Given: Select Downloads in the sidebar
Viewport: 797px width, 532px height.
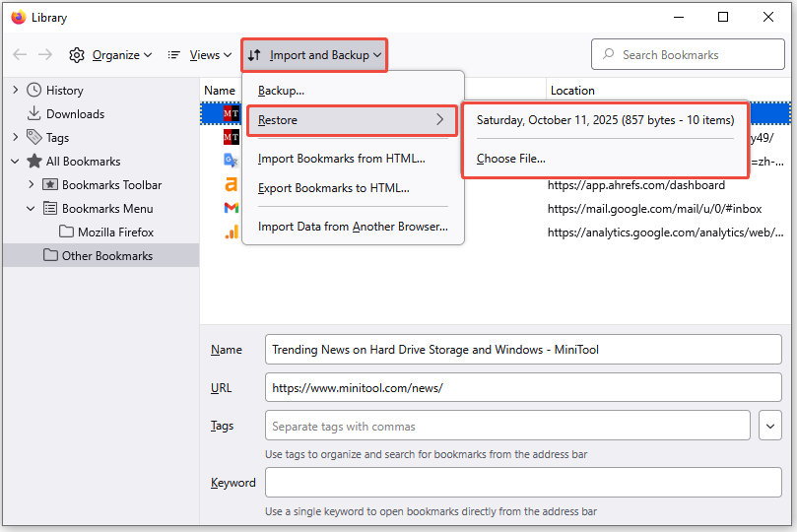Looking at the screenshot, I should click(75, 114).
